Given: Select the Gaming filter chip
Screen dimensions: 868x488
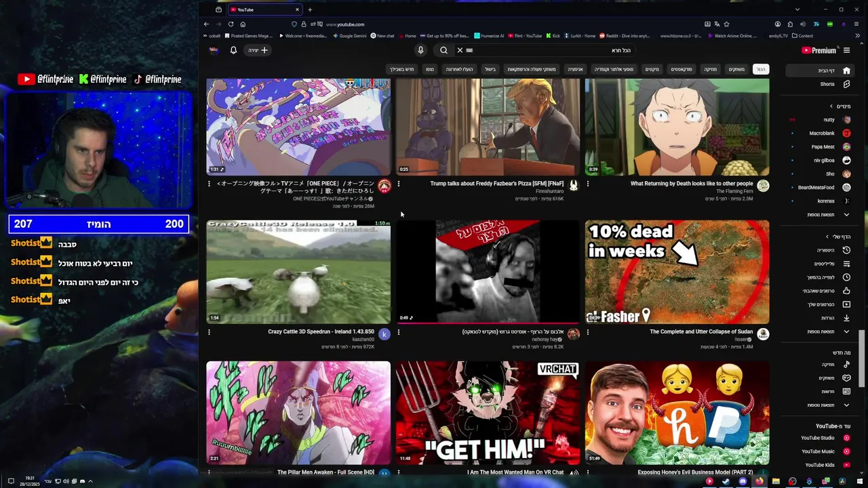Looking at the screenshot, I should pos(736,69).
